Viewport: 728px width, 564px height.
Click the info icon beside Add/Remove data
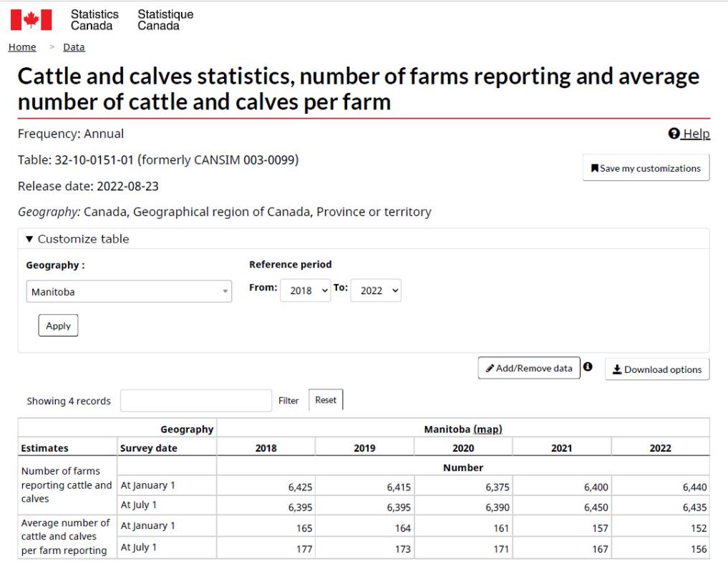[x=588, y=367]
